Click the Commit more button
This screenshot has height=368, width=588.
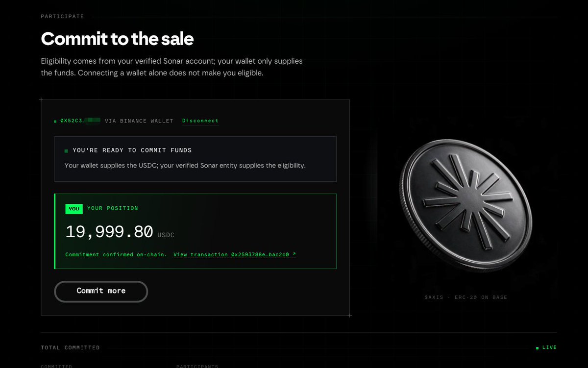[x=101, y=291]
